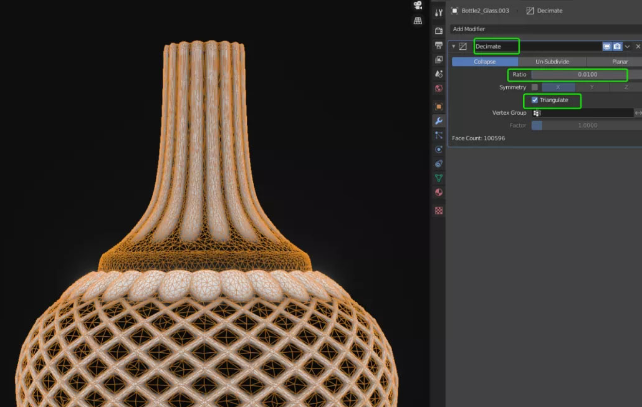Uncheck the Triangulate checkbox

coord(535,100)
